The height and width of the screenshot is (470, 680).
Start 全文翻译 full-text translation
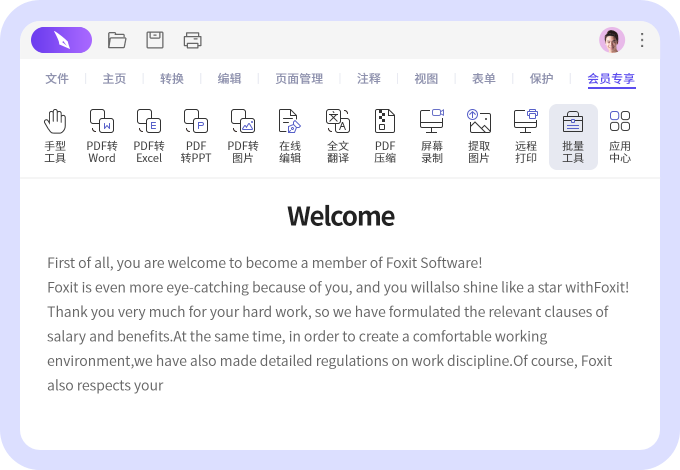[338, 136]
